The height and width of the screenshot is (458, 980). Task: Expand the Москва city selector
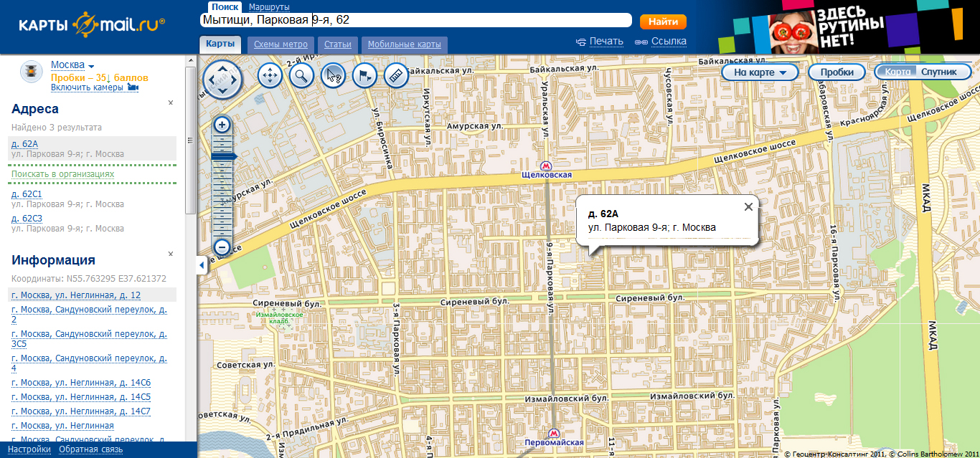(x=72, y=65)
